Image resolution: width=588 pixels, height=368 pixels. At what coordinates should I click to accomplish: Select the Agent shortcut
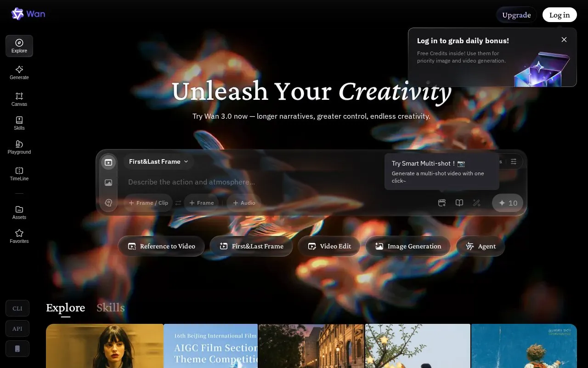point(481,246)
